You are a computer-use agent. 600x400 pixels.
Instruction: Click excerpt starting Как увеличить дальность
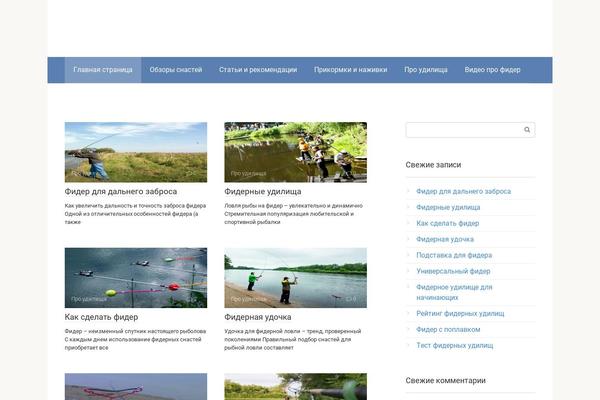135,214
